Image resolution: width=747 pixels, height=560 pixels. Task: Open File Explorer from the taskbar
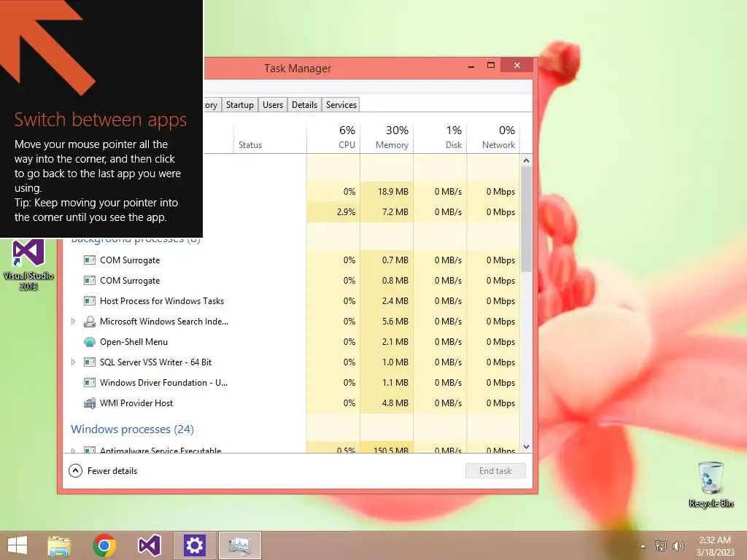59,545
